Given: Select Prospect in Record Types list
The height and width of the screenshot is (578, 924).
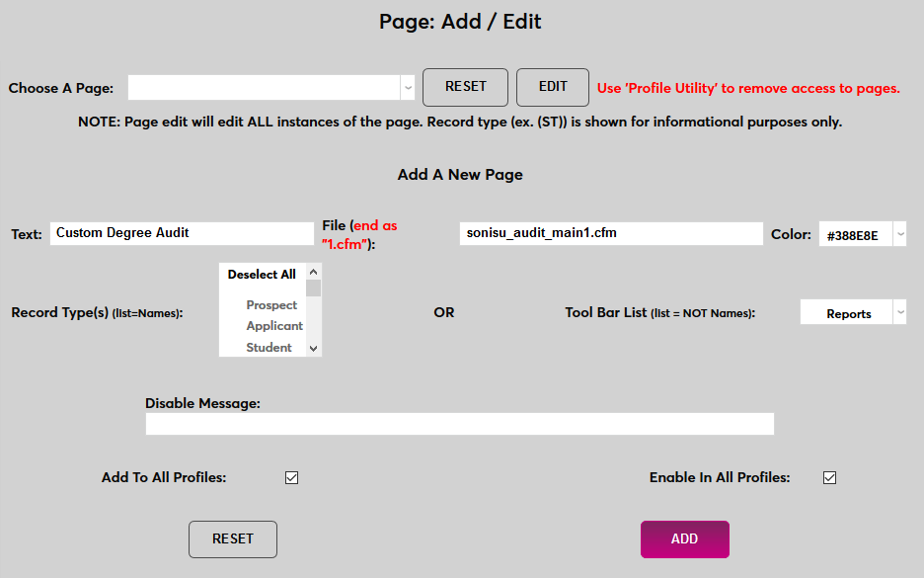Looking at the screenshot, I should tap(271, 305).
